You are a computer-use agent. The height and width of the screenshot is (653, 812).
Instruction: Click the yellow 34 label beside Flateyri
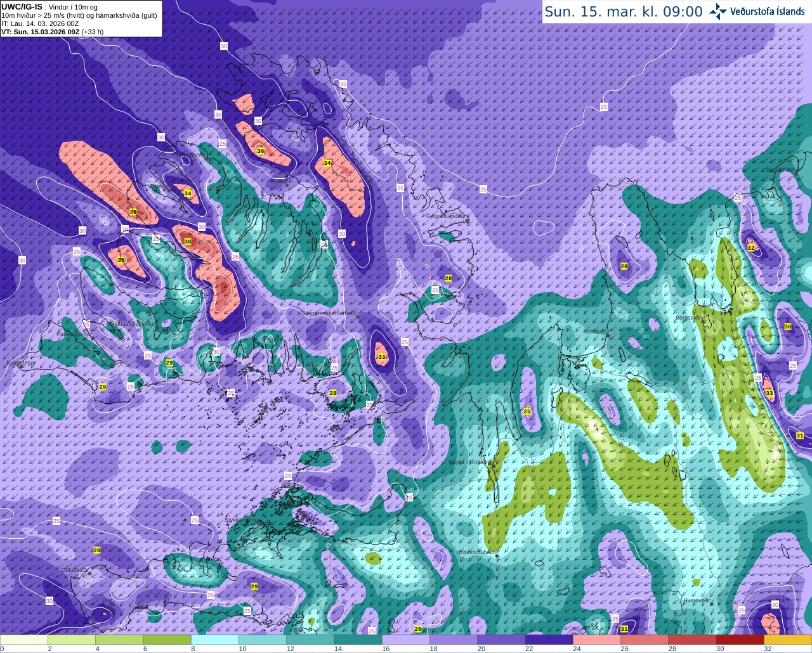(x=187, y=193)
